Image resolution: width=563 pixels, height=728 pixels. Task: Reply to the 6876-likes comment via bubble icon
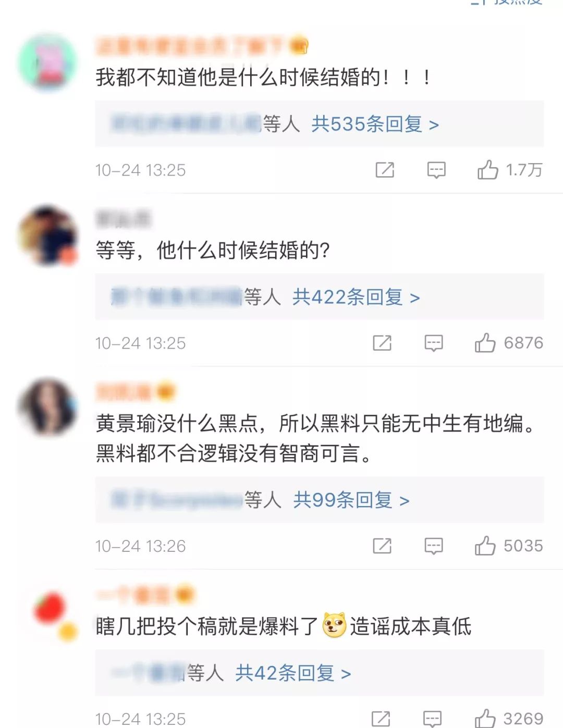click(434, 343)
